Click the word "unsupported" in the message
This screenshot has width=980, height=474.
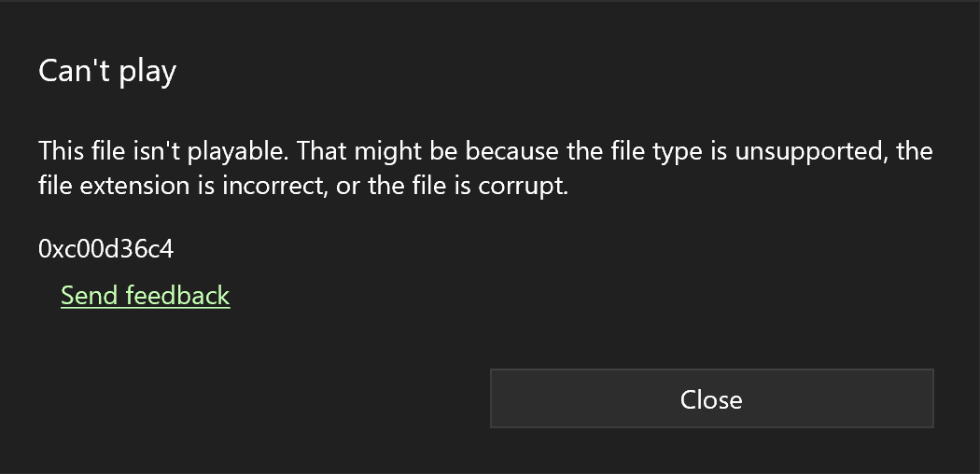(808, 151)
